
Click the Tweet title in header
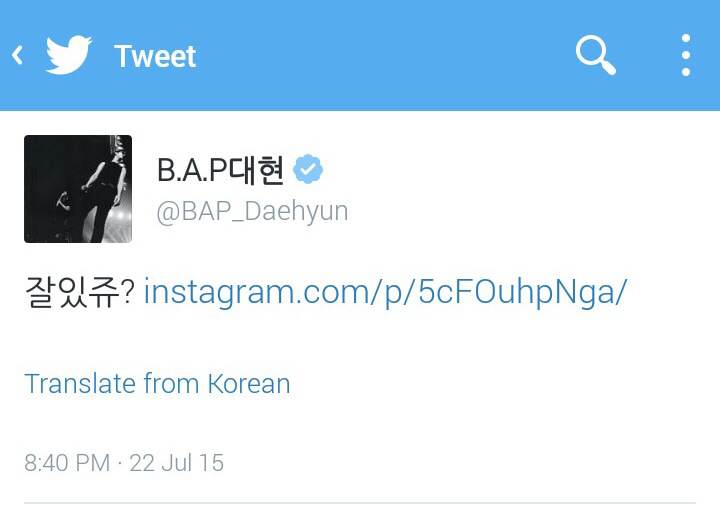click(155, 56)
